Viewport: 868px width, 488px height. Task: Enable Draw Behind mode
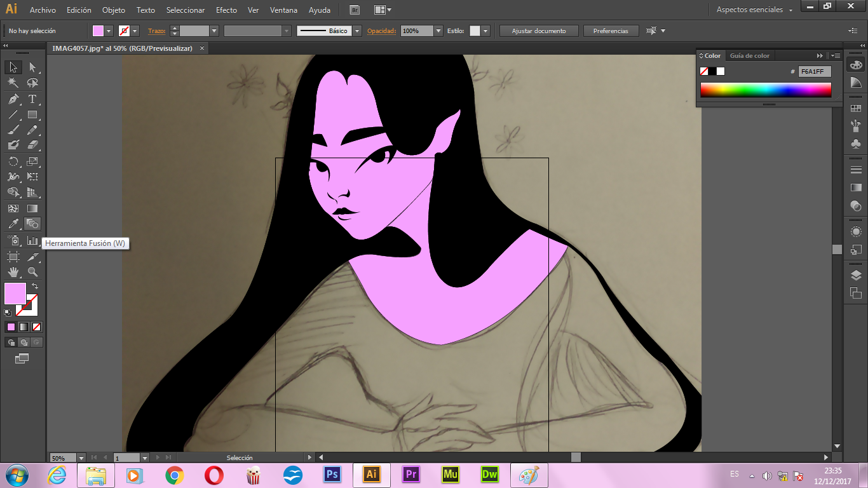coord(24,342)
